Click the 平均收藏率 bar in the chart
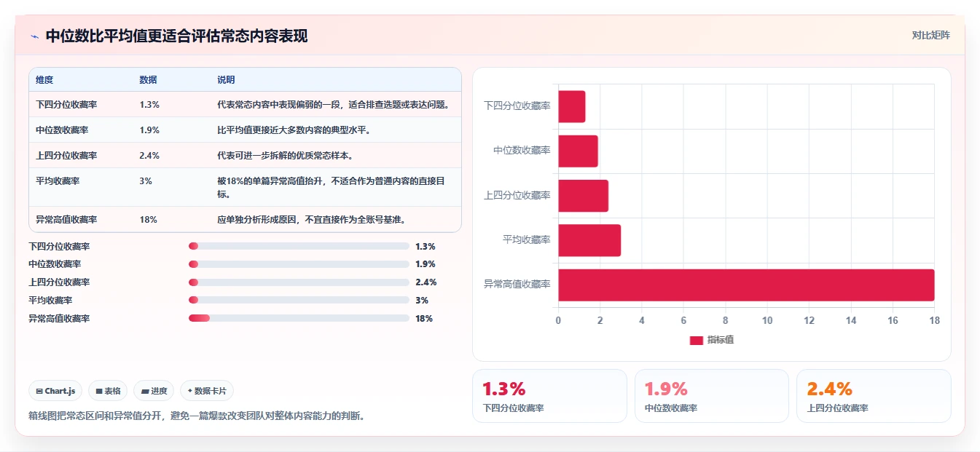This screenshot has height=452, width=980. pos(589,240)
